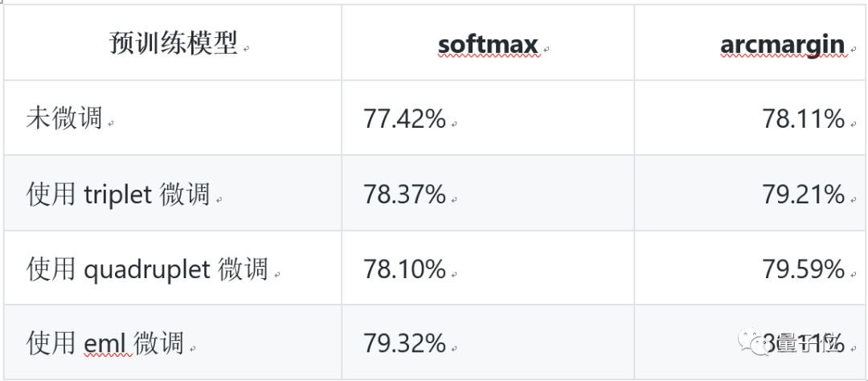Click the watermark text beside WeChat logo
Viewport: 868px width, 381px height.
click(x=804, y=346)
